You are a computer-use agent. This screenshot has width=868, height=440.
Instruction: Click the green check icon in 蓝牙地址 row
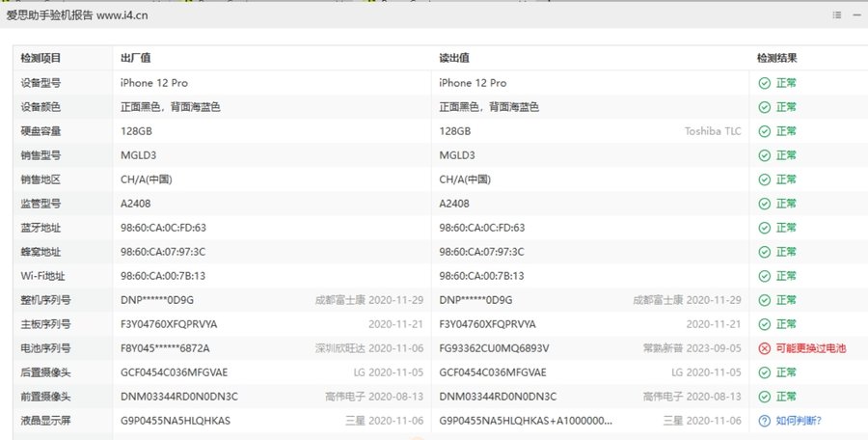765,228
